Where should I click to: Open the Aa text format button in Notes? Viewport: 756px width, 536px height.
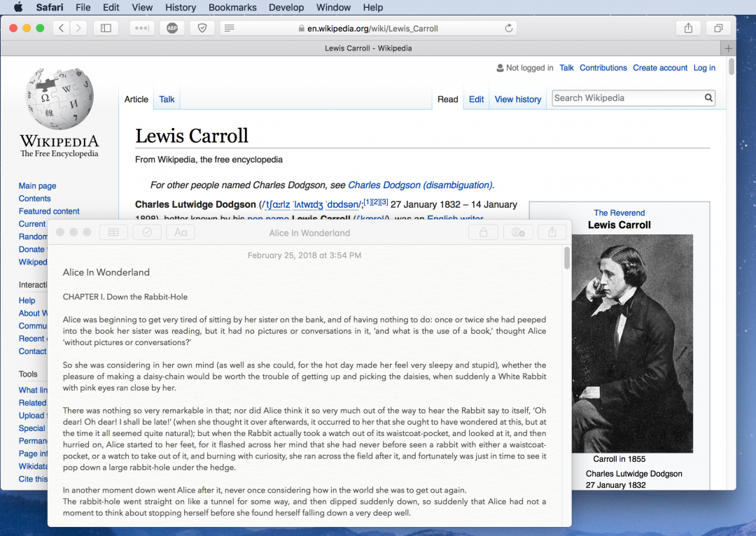click(x=181, y=232)
